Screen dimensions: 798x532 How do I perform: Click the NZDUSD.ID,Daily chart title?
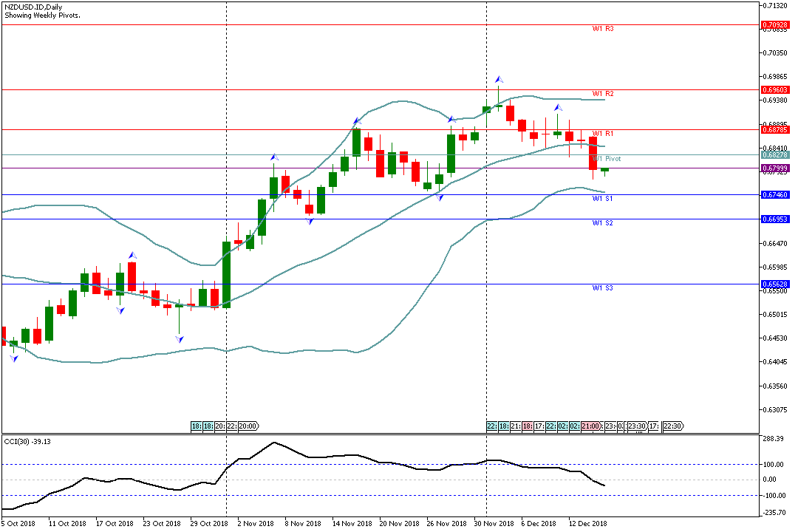click(33, 7)
